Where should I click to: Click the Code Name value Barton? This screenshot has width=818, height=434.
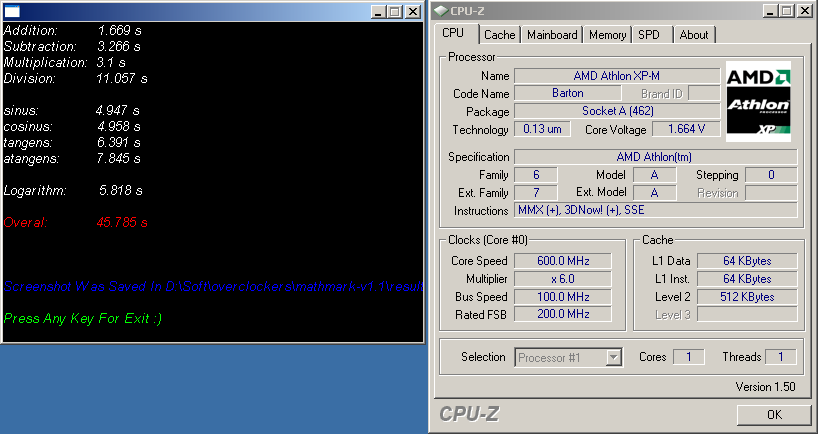point(568,93)
